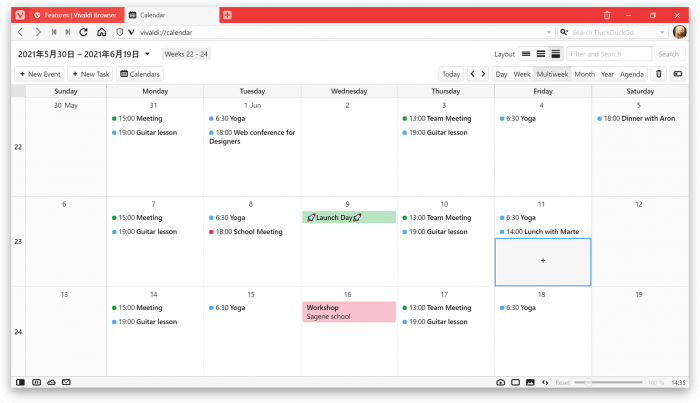Reset the page zoom
This screenshot has width=700, height=403.
coord(562,383)
